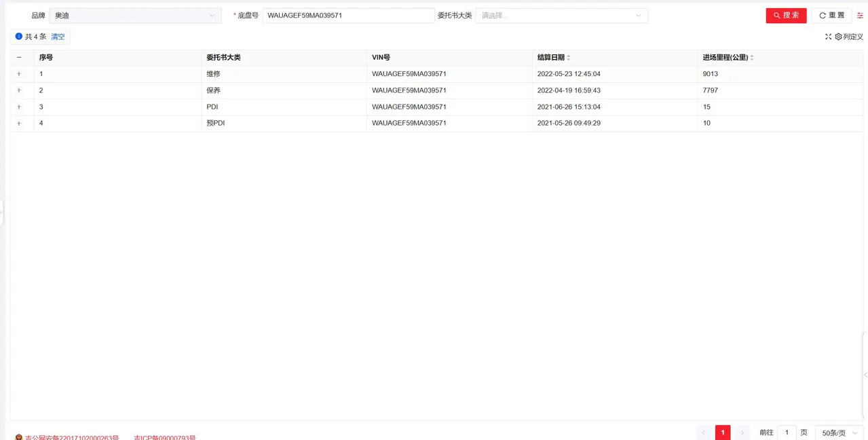
Task: Click the date 2021-05-26 09:49:29
Action: coord(569,123)
